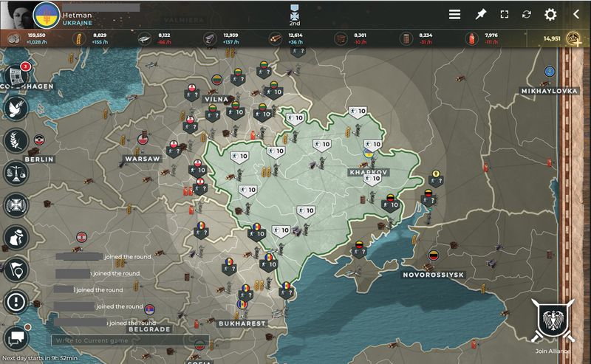Click the coal resource showing 8,301

point(352,38)
